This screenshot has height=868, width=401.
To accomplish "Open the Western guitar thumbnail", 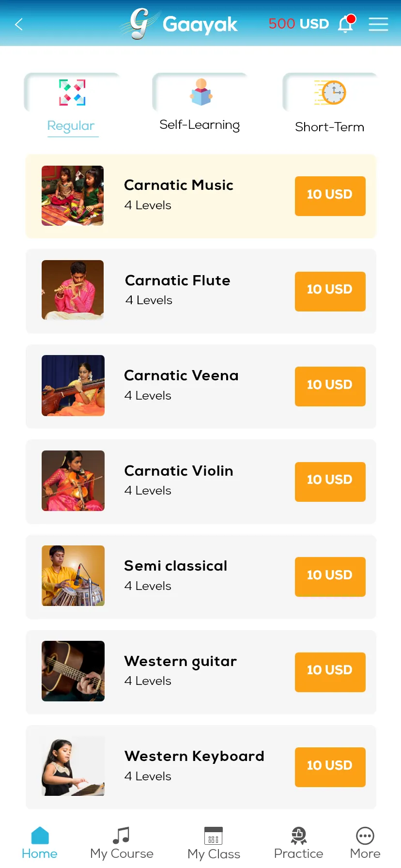I will tap(73, 671).
